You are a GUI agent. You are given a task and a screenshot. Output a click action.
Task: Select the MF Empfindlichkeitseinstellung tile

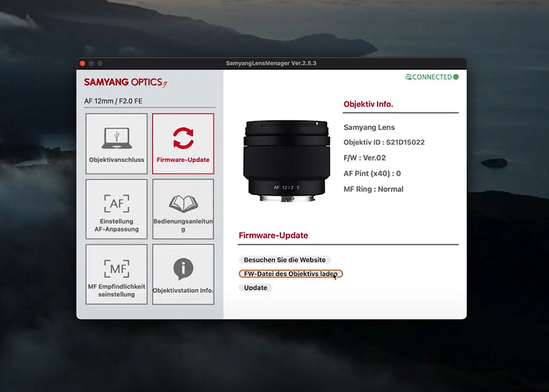pyautogui.click(x=117, y=274)
